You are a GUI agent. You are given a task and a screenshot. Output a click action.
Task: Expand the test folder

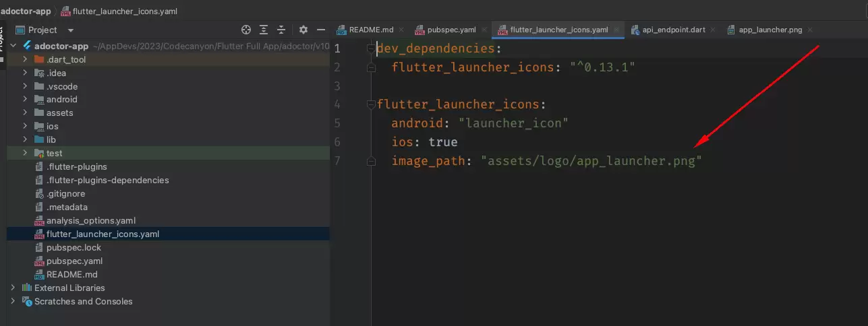click(25, 153)
